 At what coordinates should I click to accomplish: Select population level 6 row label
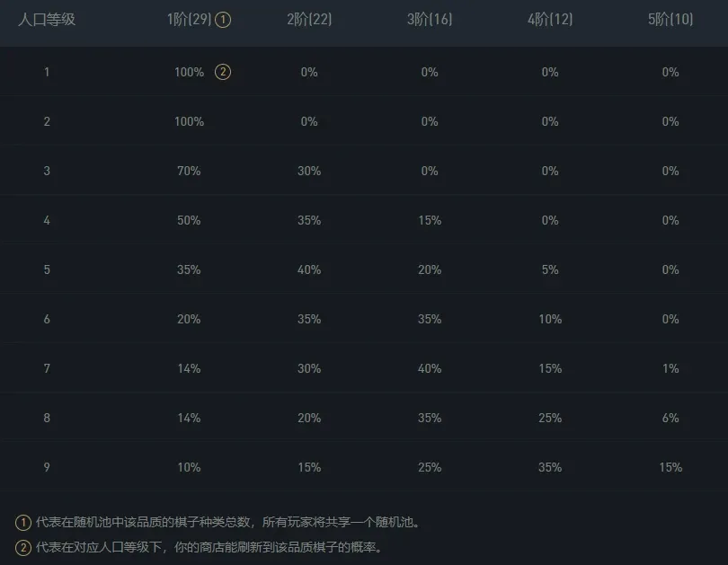(x=47, y=319)
